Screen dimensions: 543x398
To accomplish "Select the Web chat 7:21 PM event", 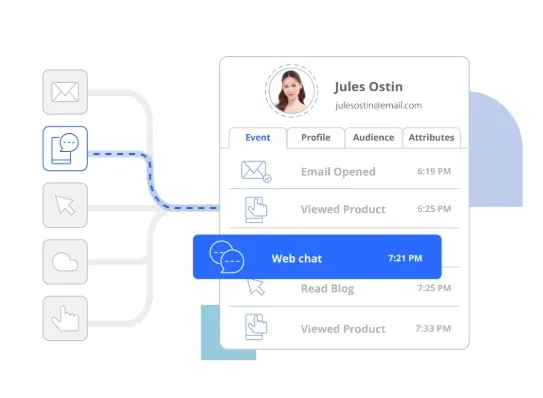I will coord(317,257).
